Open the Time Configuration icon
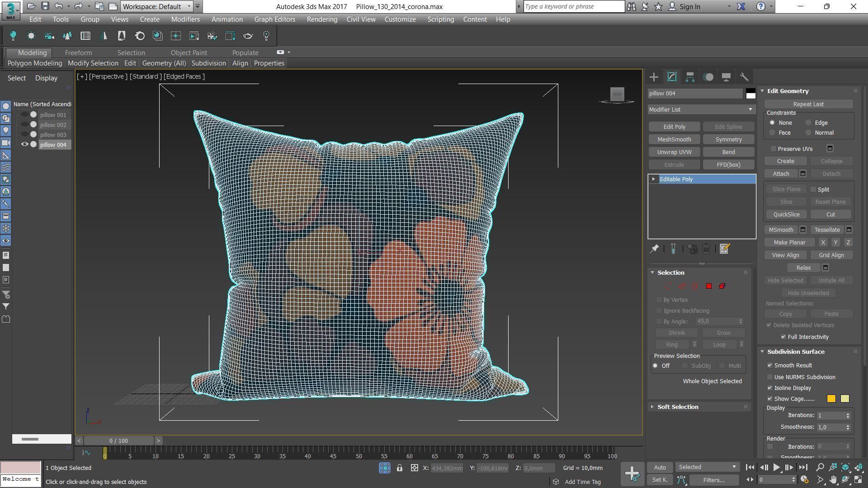Viewport: 868px width, 488px height. point(804,480)
